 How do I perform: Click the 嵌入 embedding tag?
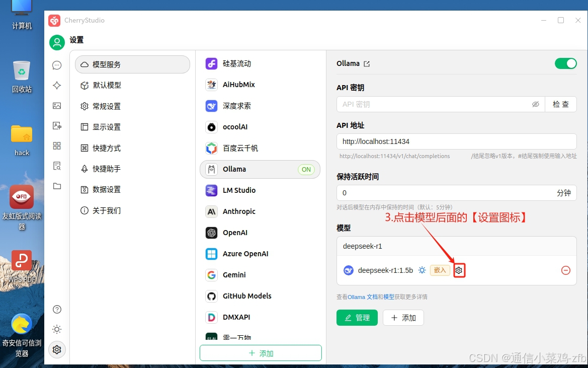click(440, 270)
